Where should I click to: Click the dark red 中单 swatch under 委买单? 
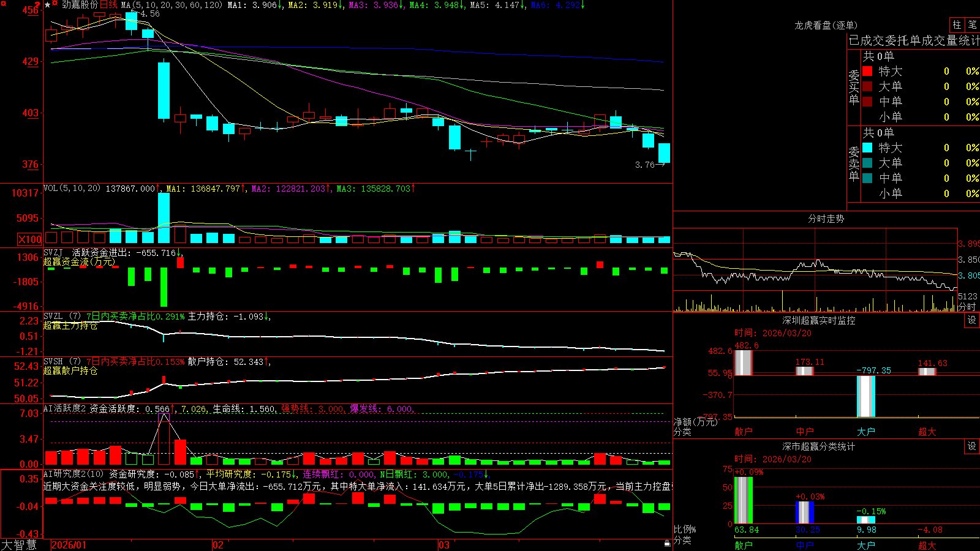(867, 101)
